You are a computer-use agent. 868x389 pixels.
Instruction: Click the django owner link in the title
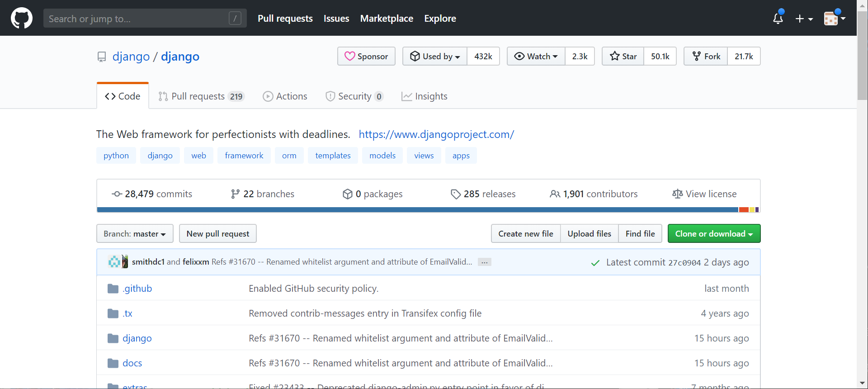pyautogui.click(x=131, y=57)
